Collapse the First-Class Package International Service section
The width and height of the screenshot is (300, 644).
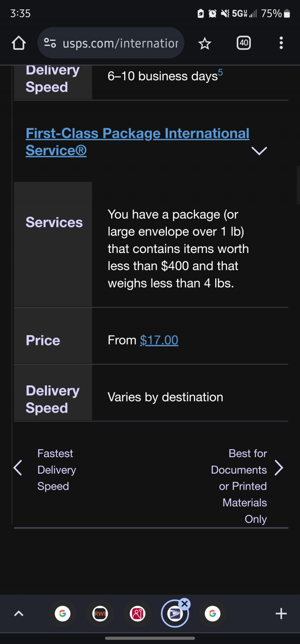(259, 151)
